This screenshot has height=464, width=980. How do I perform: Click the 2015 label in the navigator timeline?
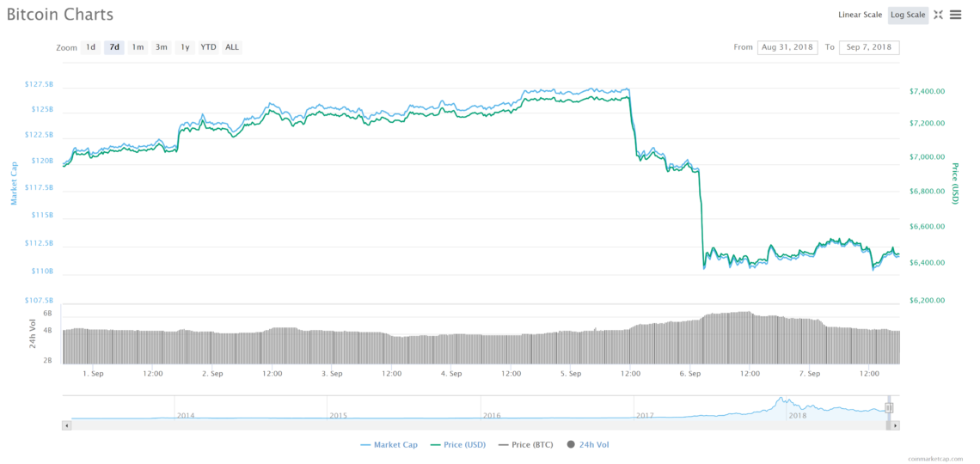(x=338, y=415)
